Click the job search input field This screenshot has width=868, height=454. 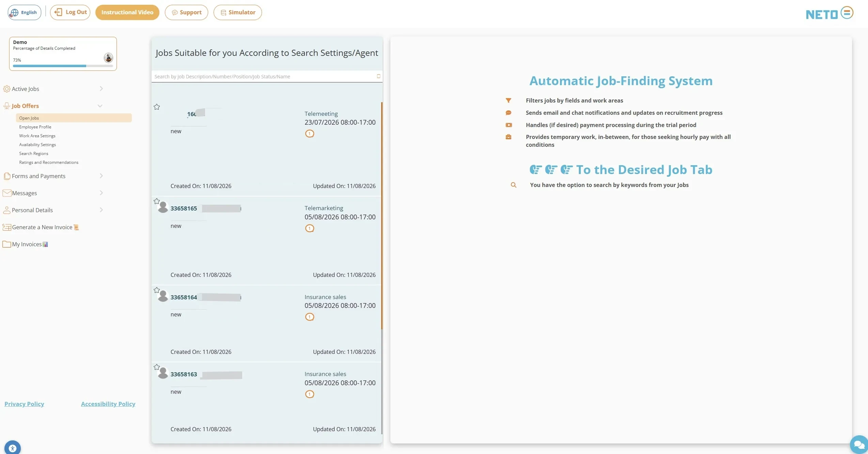[x=267, y=76]
